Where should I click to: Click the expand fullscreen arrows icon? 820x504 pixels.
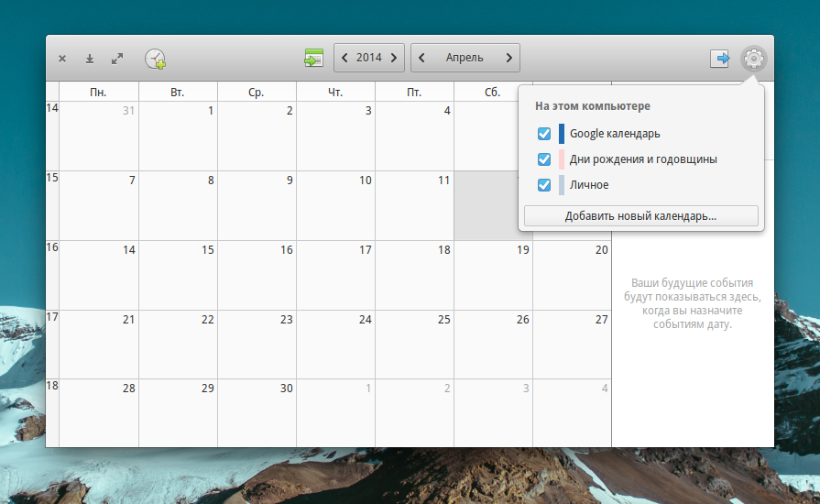click(117, 59)
